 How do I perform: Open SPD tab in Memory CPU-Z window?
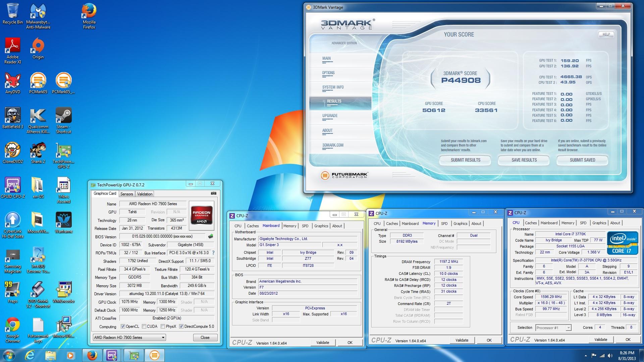pos(444,224)
